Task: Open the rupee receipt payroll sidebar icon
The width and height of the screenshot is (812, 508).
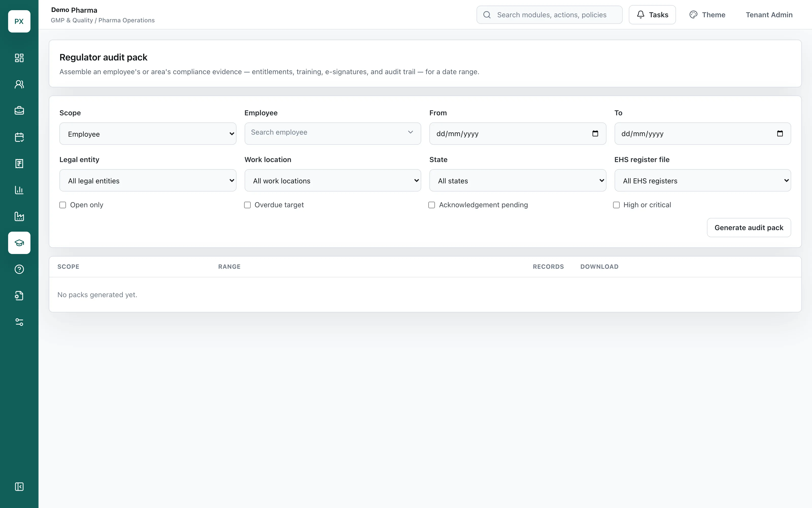Action: point(19,164)
